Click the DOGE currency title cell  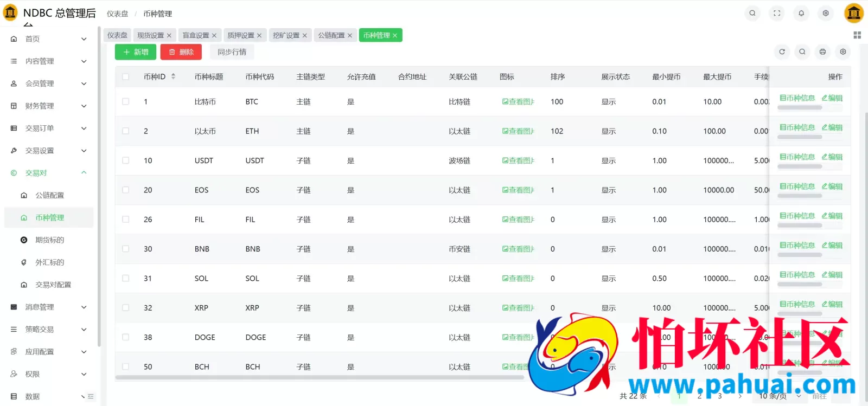(205, 337)
